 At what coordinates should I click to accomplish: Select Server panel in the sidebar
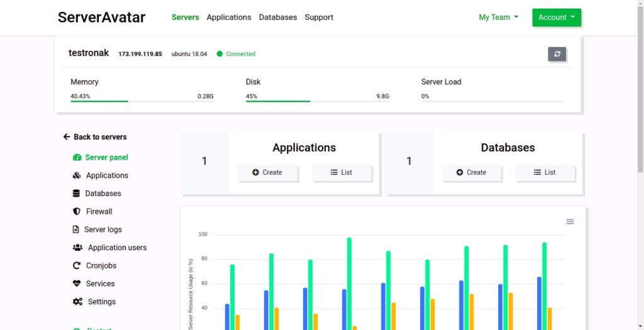click(x=100, y=157)
